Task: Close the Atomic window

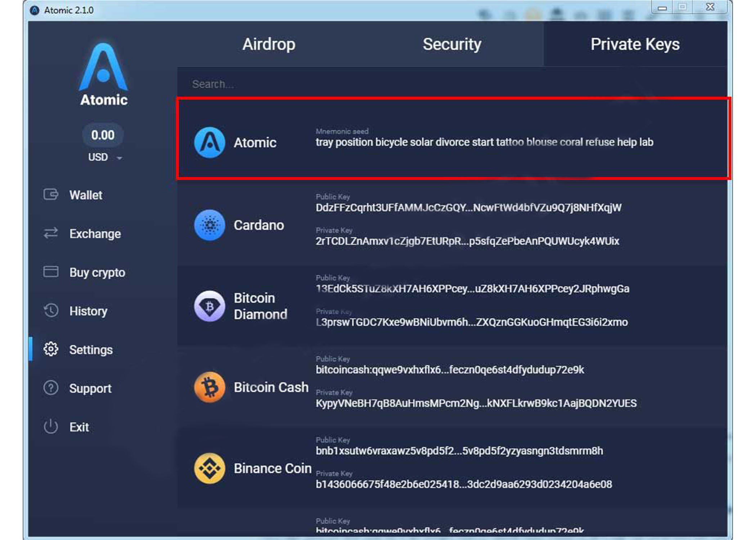Action: 710,7
